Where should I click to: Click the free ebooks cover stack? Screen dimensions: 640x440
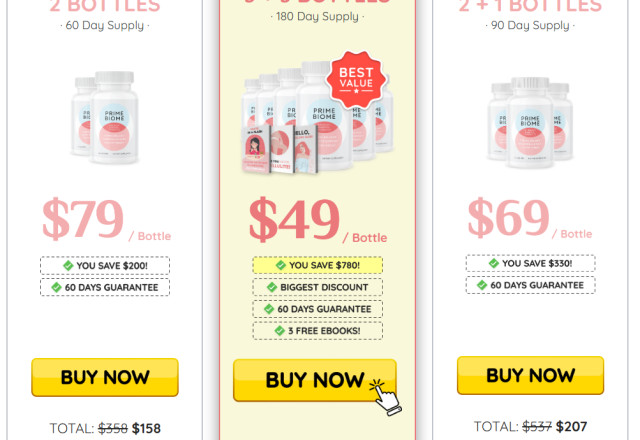tap(280, 149)
